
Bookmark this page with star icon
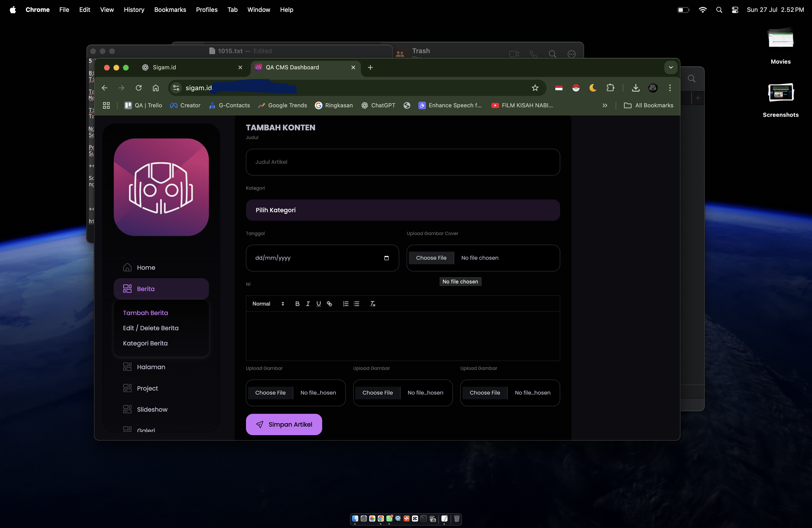pos(535,88)
